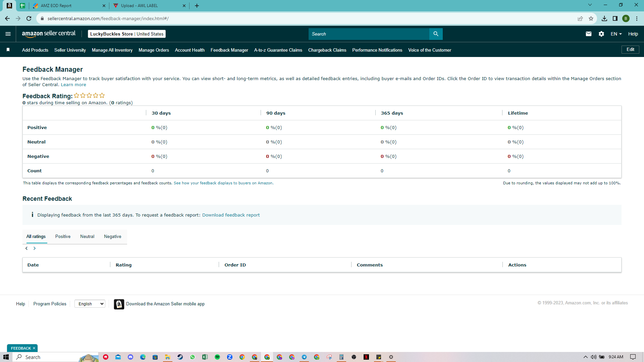The width and height of the screenshot is (644, 362).
Task: Open Add Products in the nav bar
Action: (35, 50)
